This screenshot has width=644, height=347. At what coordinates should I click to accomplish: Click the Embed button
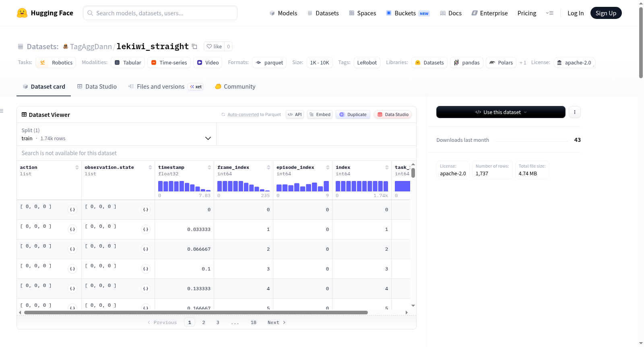tap(320, 114)
